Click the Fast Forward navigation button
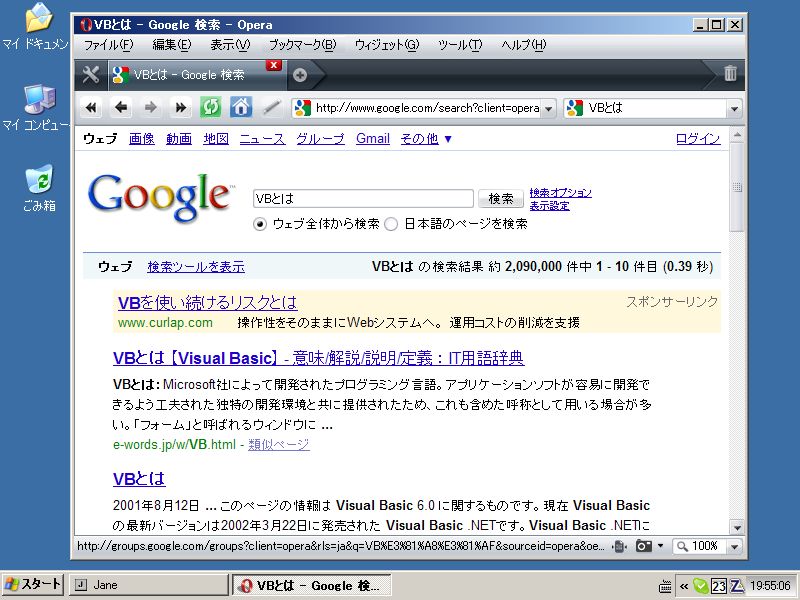This screenshot has height=600, width=800. tap(181, 108)
